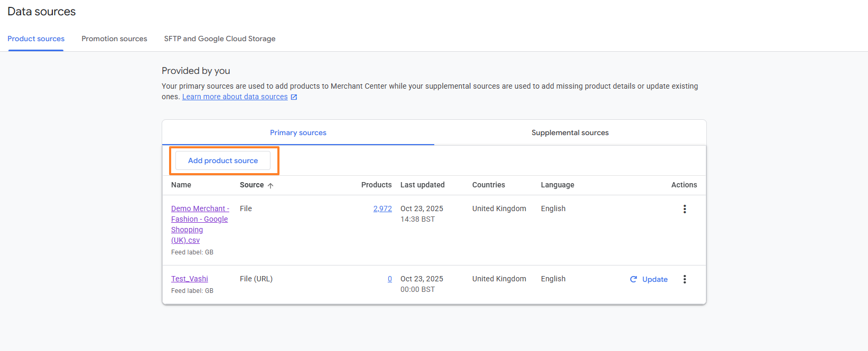Screen dimensions: 868x351
Task: Switch to the Promotion sources tab
Action: click(x=114, y=39)
